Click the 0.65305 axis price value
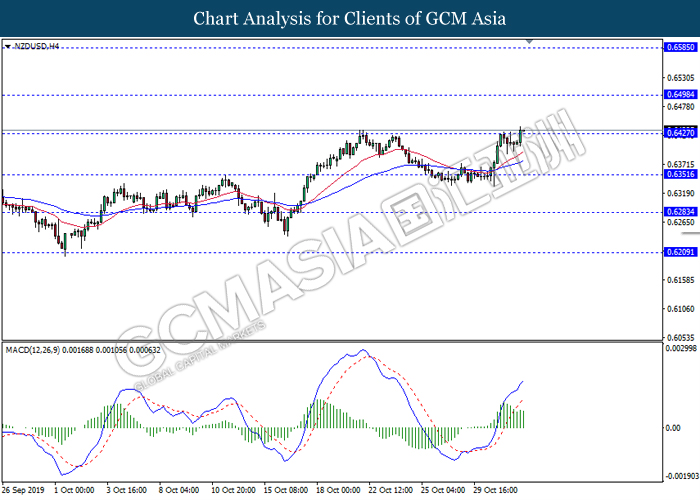This screenshot has height=500, width=700. (681, 78)
